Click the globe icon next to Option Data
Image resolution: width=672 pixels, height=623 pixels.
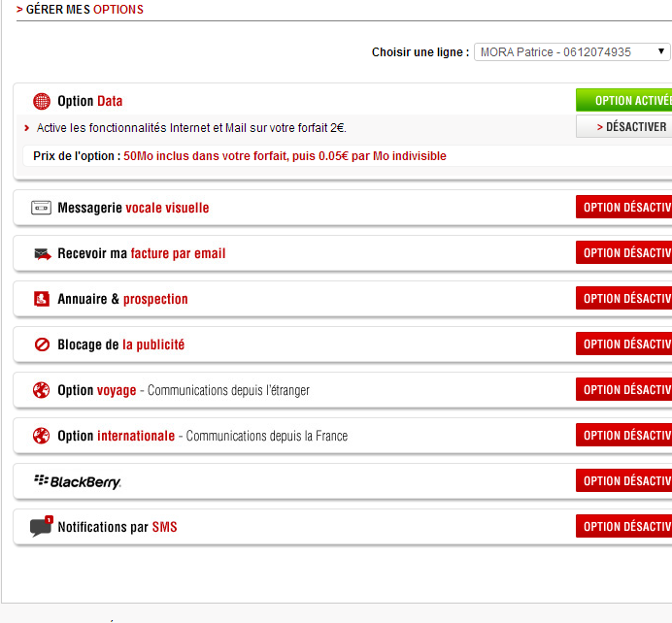(x=42, y=101)
